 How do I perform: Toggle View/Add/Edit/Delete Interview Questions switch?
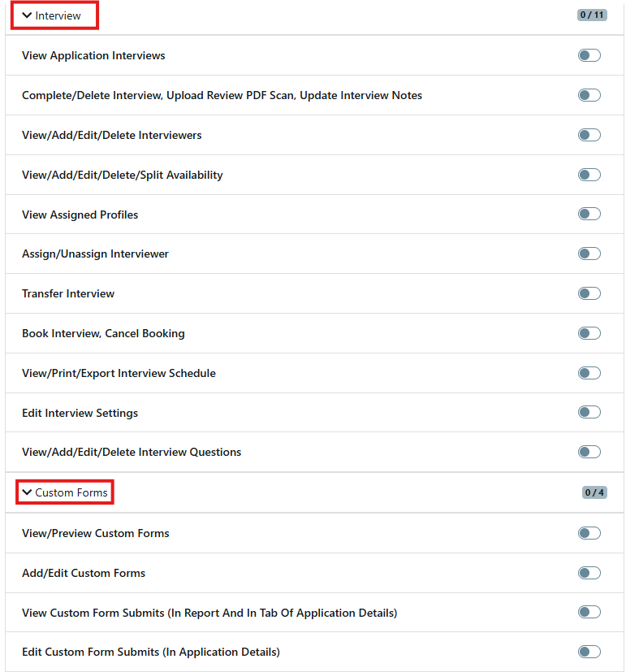pyautogui.click(x=589, y=452)
